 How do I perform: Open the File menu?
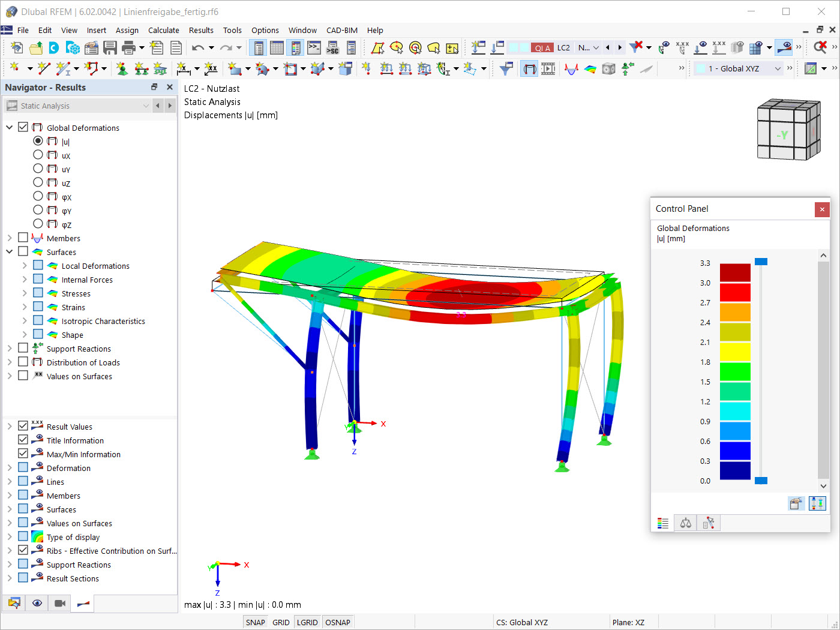pos(23,30)
